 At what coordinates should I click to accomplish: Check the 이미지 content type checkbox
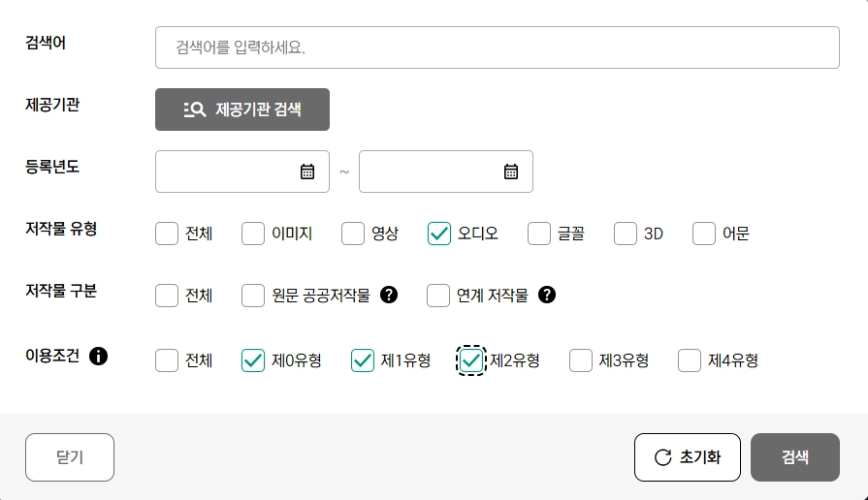253,234
